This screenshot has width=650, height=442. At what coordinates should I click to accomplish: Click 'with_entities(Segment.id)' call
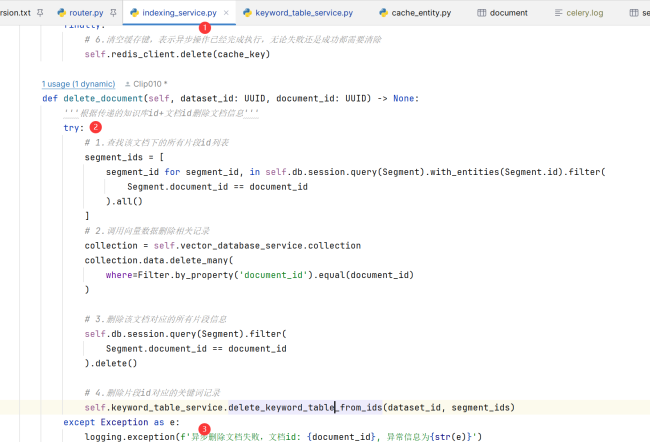(x=496, y=172)
